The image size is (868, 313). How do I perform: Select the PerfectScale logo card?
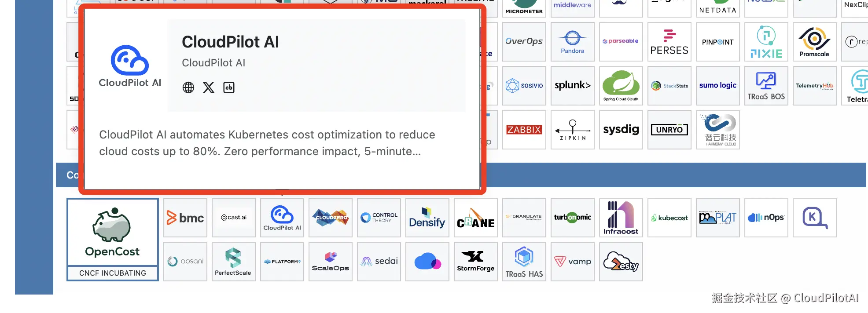[x=234, y=262]
